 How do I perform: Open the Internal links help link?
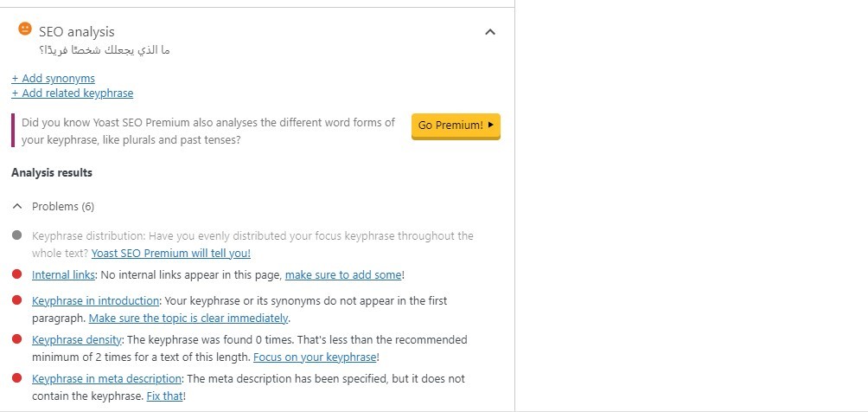pyautogui.click(x=64, y=274)
